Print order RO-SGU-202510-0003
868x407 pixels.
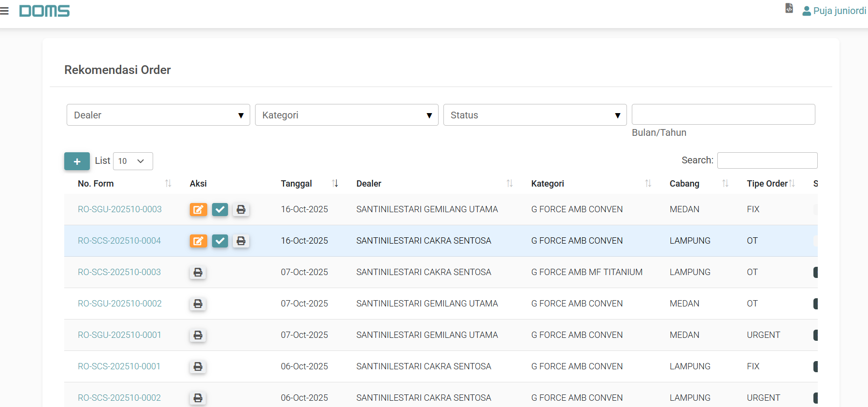(x=241, y=209)
